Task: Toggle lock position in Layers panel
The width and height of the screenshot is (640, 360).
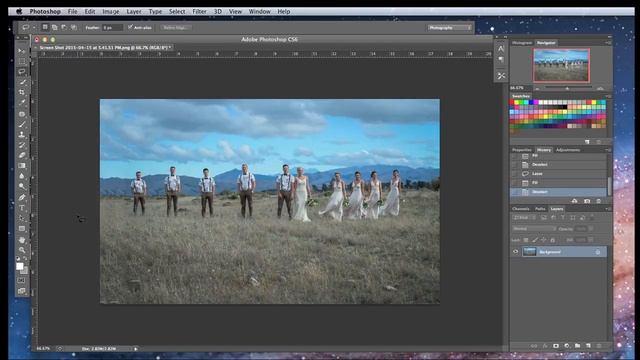Action: (544, 240)
